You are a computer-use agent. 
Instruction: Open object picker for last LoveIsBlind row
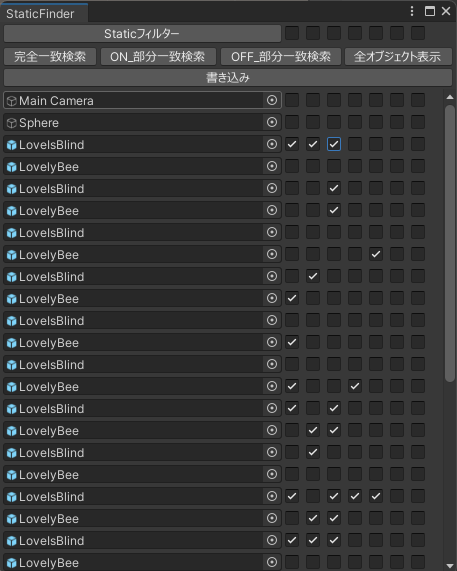click(x=272, y=540)
